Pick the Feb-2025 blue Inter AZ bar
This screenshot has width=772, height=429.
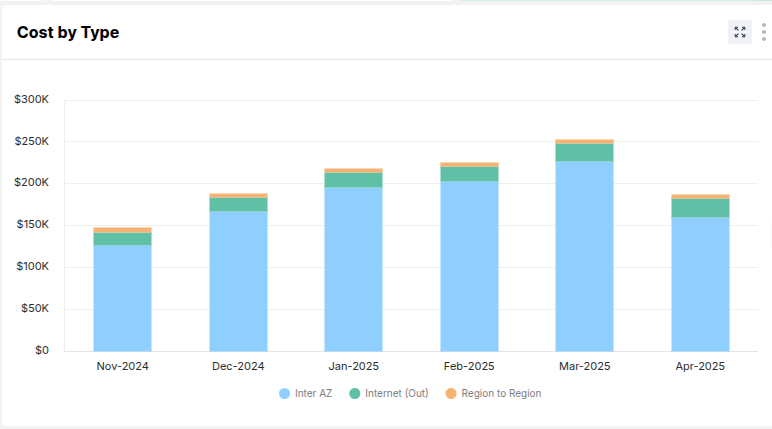[469, 265]
